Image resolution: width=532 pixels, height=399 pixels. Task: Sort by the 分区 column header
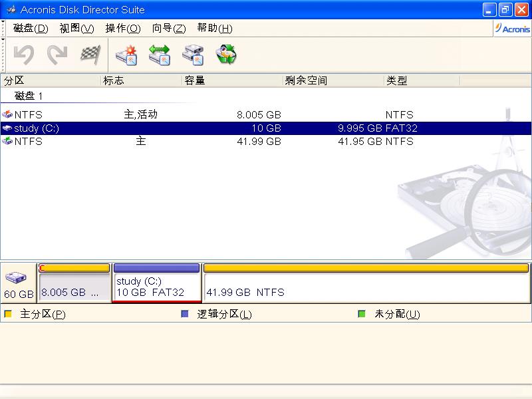(51, 80)
